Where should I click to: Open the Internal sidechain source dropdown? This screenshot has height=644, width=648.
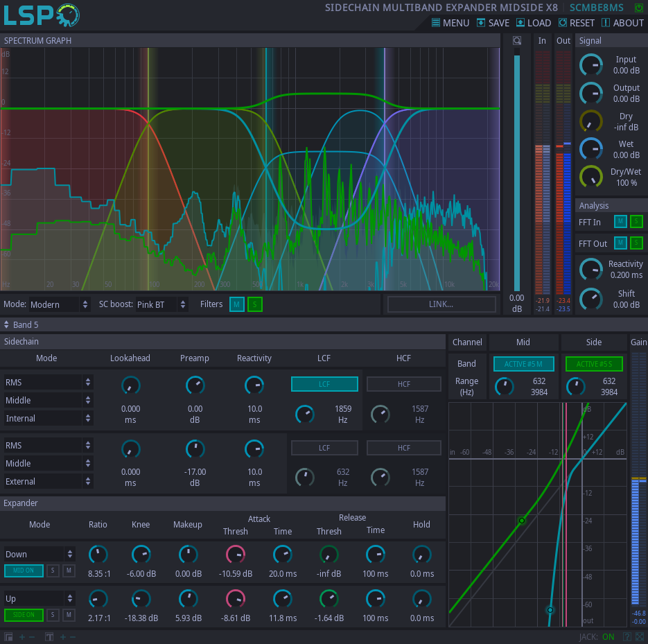48,418
